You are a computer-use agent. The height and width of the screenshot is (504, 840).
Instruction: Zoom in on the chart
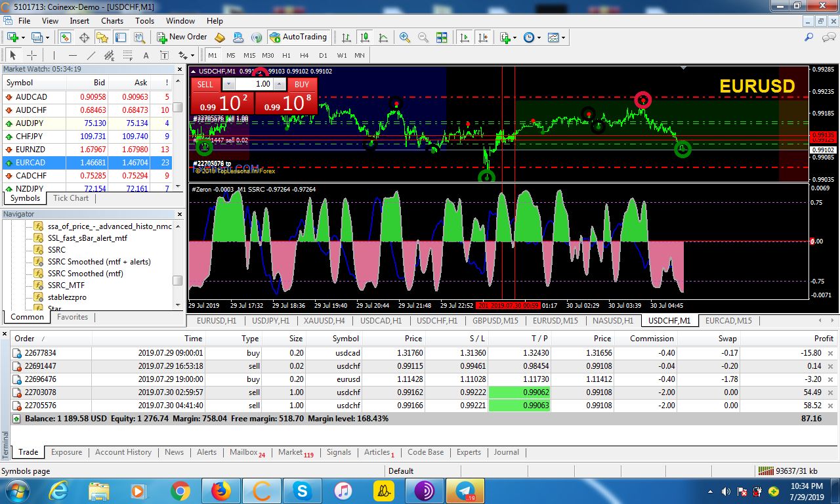(404, 37)
